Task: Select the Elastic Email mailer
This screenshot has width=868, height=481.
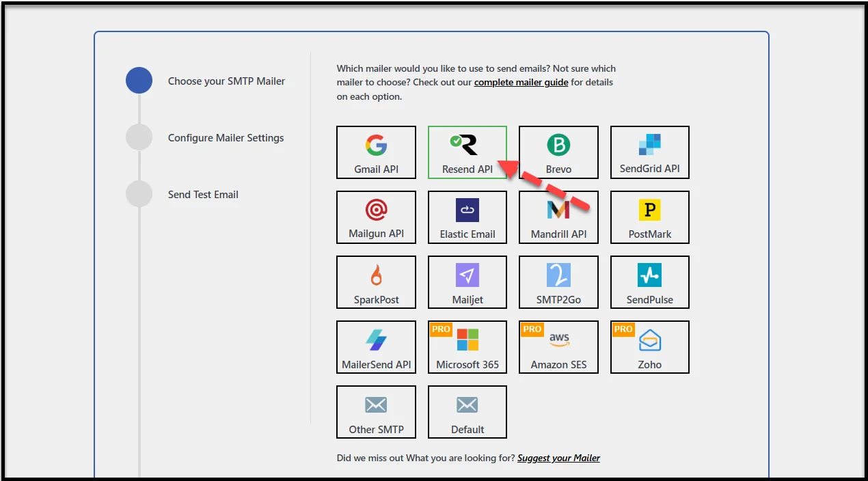Action: coord(467,217)
